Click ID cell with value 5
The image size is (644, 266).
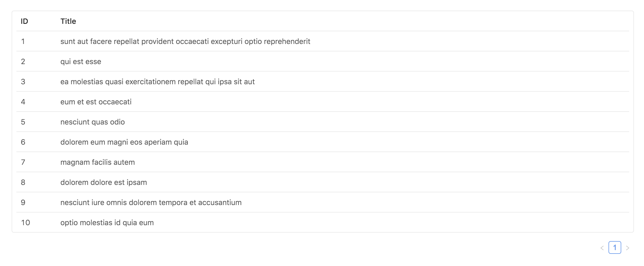pyautogui.click(x=23, y=122)
